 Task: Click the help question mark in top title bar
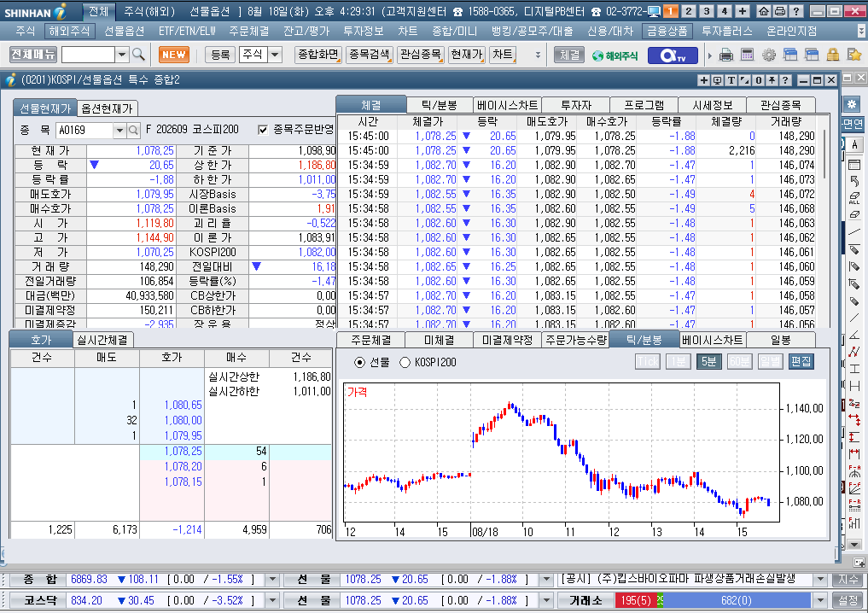(x=796, y=11)
